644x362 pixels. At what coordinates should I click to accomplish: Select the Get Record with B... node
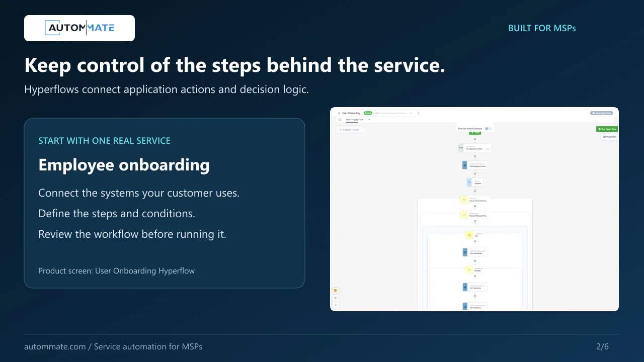point(474,148)
